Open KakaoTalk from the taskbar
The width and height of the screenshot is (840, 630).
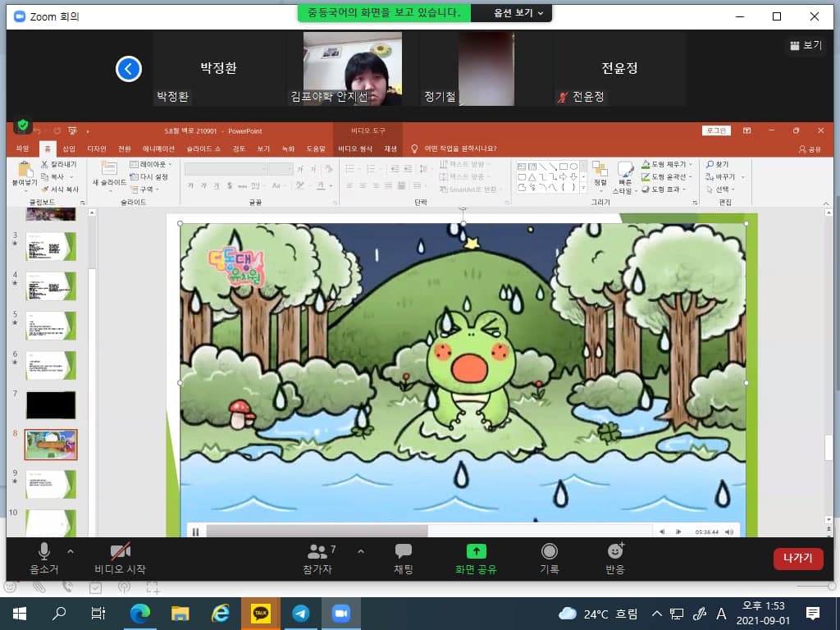261,614
